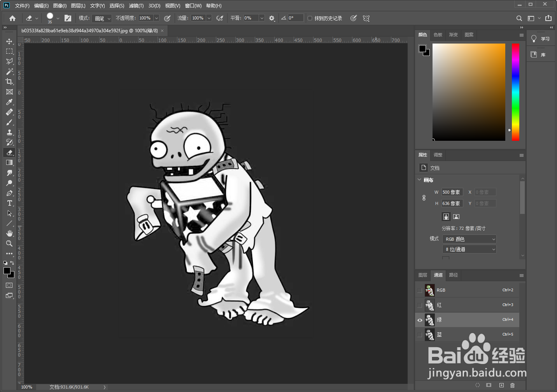Select the Dodge tool
Image resolution: width=557 pixels, height=392 pixels.
9,183
